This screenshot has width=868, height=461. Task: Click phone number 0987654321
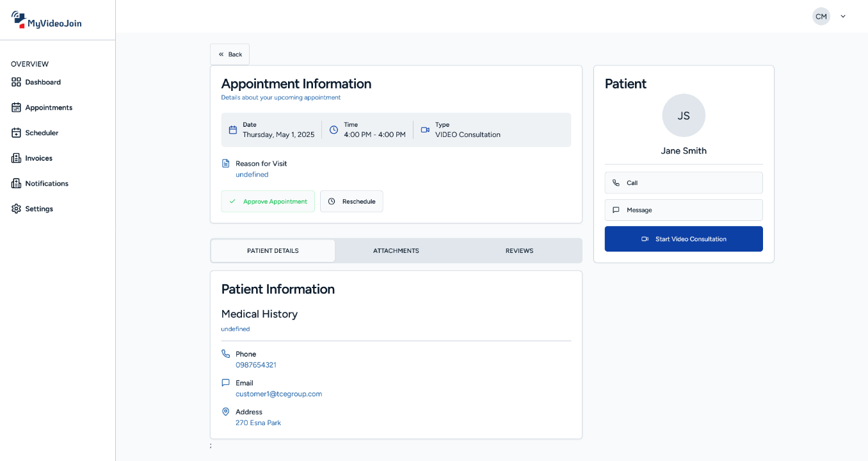tap(256, 365)
